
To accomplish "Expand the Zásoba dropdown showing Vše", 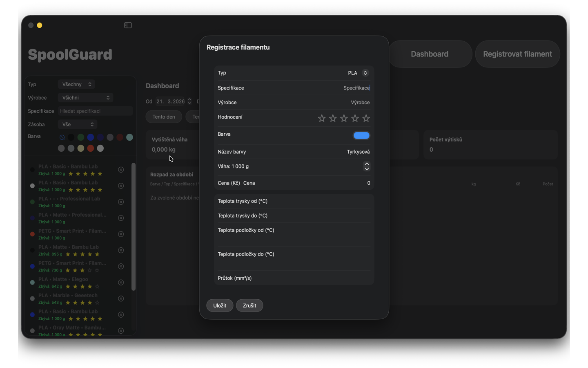I will [77, 124].
